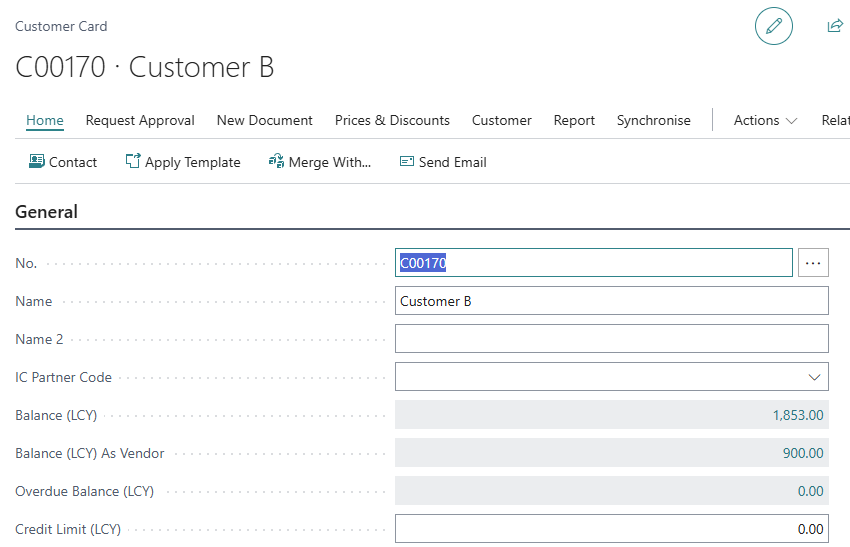Screen dimensions: 850x547
Task: Switch to the Home tab
Action: 45,120
